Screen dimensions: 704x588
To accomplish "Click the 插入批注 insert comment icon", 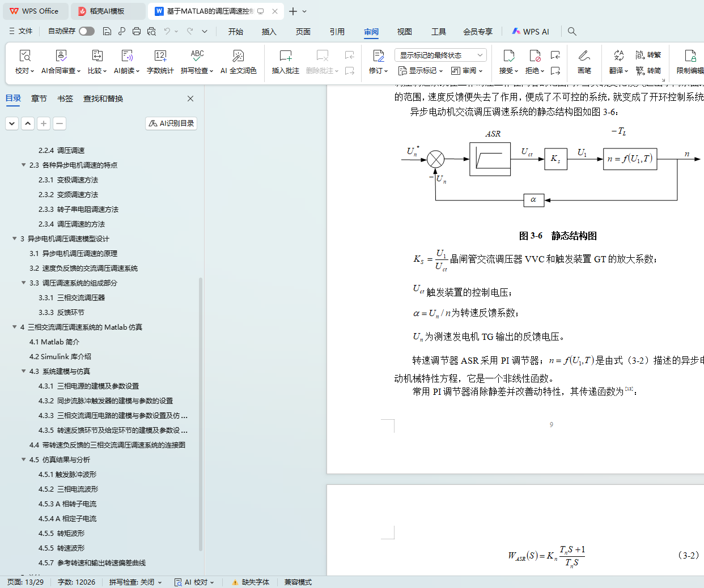I will [x=285, y=56].
